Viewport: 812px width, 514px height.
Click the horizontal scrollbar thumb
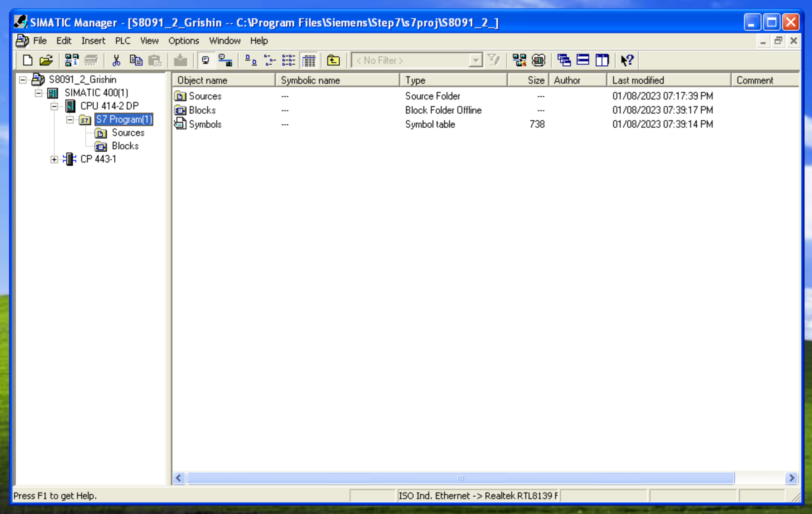pyautogui.click(x=460, y=478)
